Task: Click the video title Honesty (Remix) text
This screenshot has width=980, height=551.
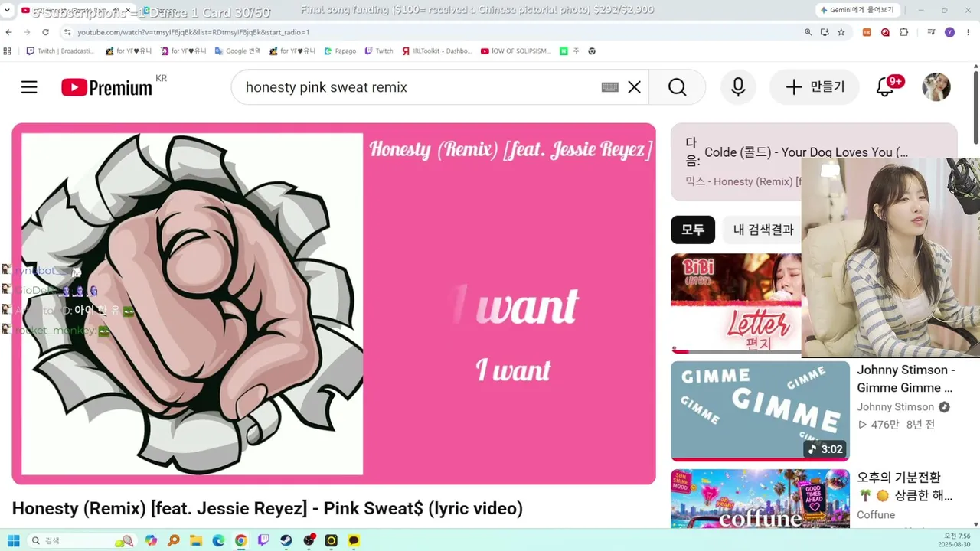Action: click(267, 508)
